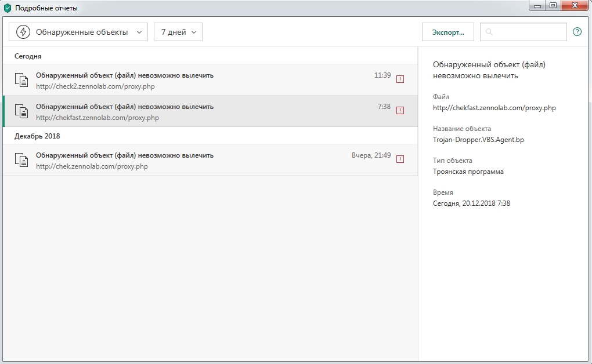Screen dimensions: 592x364
Task: Open help via the question mark icon
Action: pyautogui.click(x=577, y=32)
